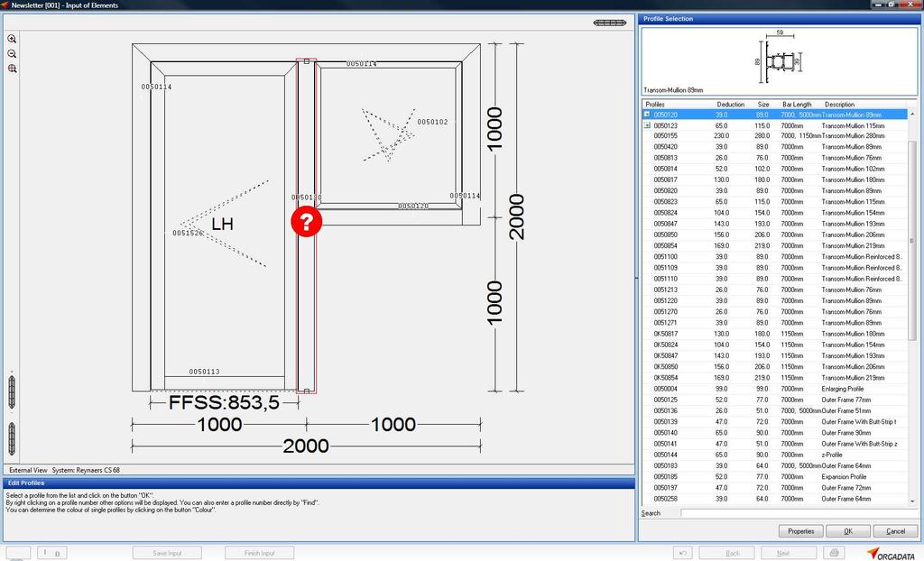
Task: Select profile row 0051220
Action: tap(775, 301)
